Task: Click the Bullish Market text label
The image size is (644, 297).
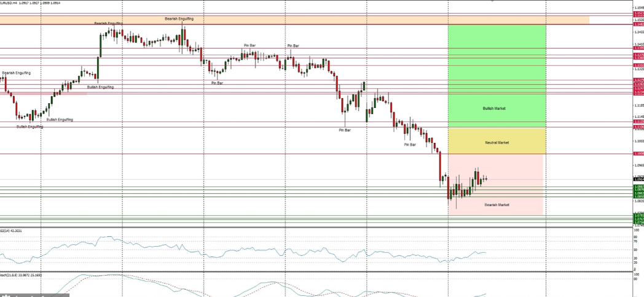Action: pos(495,108)
